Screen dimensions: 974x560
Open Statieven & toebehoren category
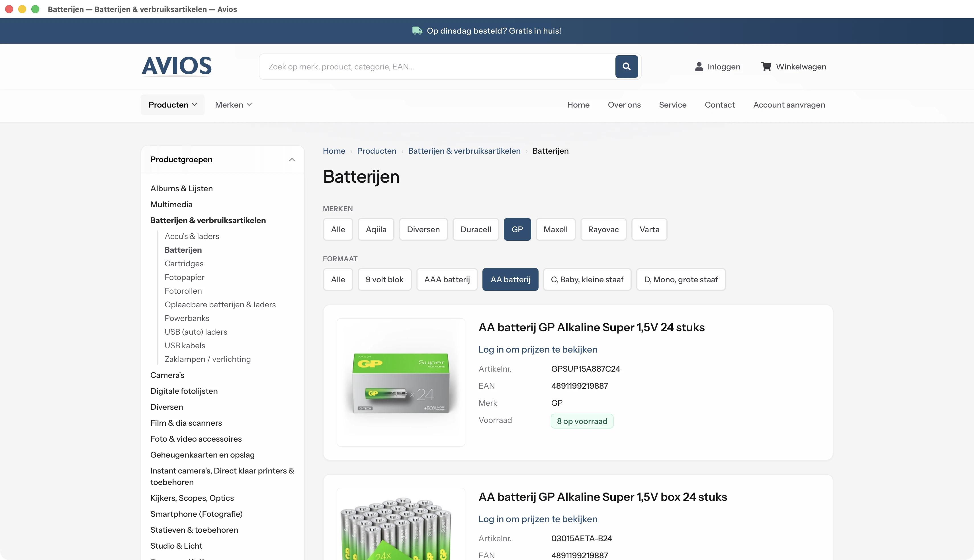[194, 530]
